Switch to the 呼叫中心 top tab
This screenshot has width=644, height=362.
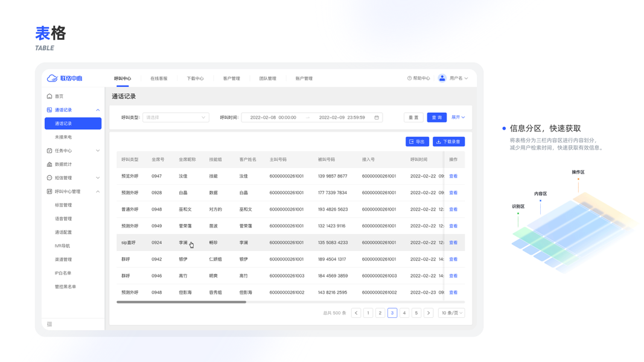[123, 78]
